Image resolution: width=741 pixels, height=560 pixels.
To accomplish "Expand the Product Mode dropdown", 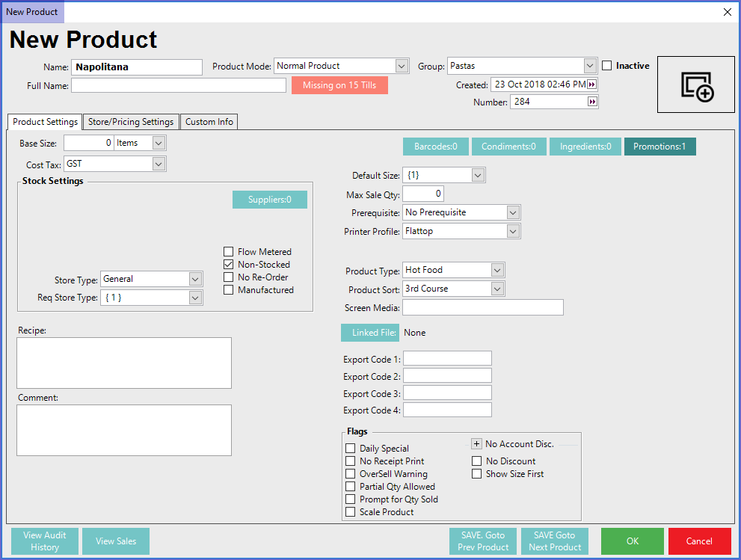I will 402,66.
